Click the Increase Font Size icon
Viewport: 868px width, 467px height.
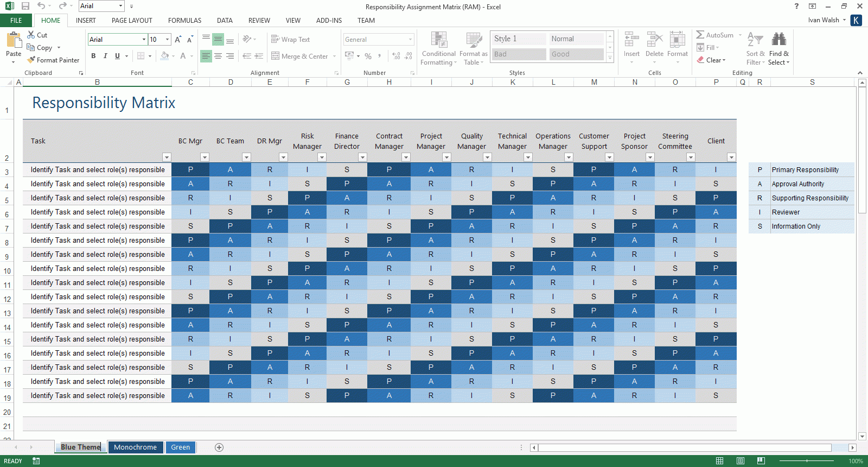178,40
